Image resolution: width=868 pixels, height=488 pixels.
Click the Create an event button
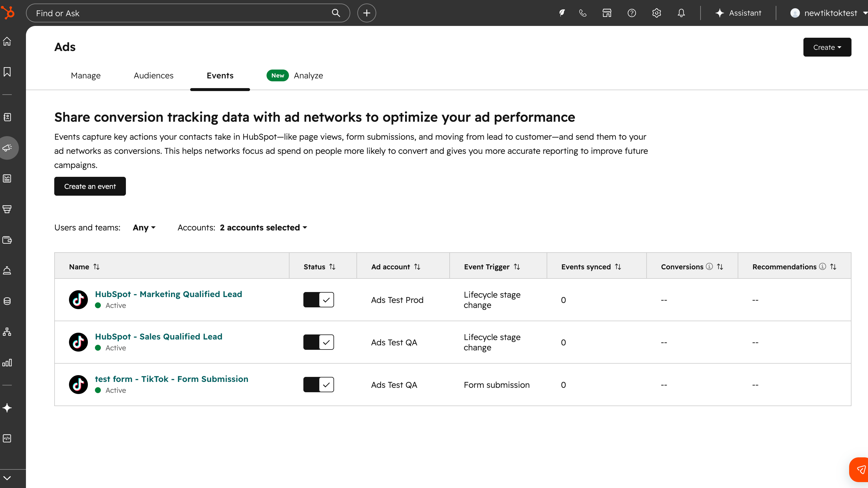(90, 186)
